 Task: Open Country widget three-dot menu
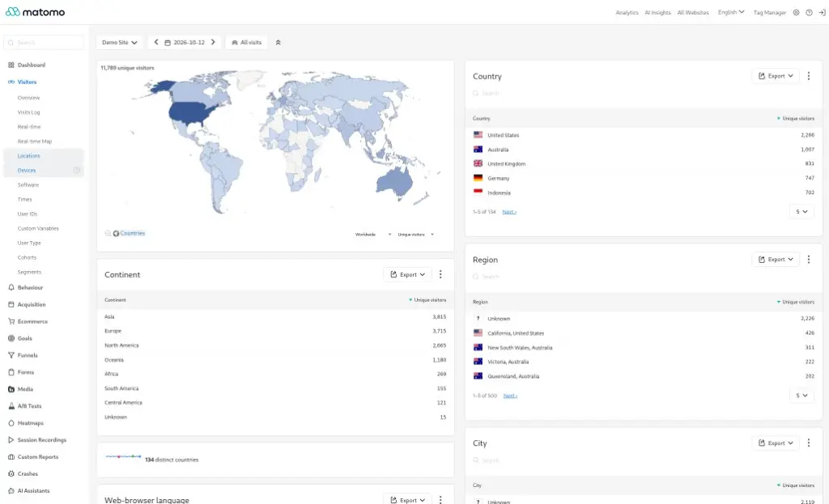[809, 76]
